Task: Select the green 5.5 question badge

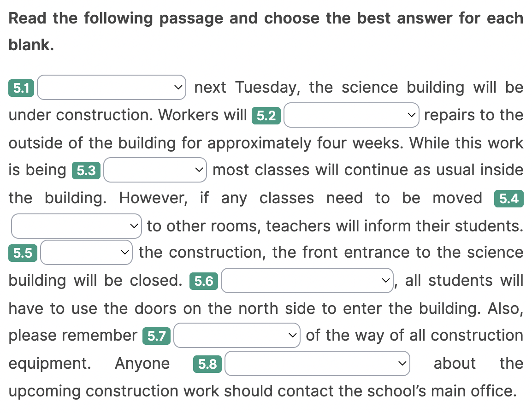Action: tap(23, 253)
